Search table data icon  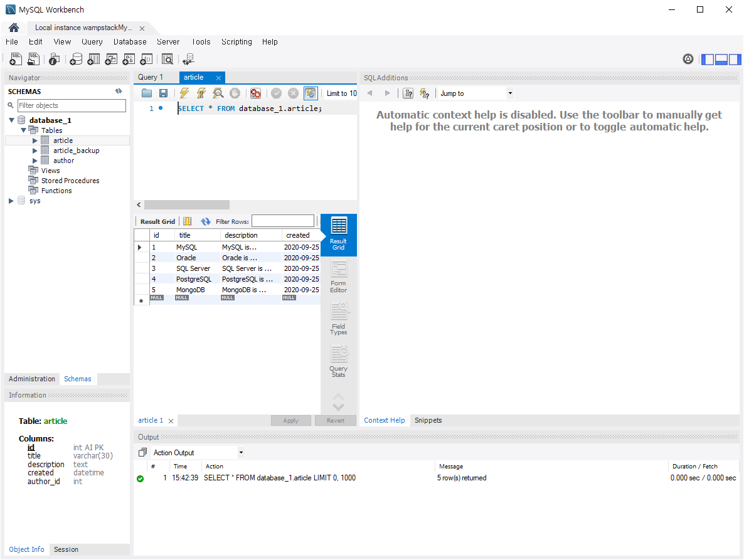(167, 59)
